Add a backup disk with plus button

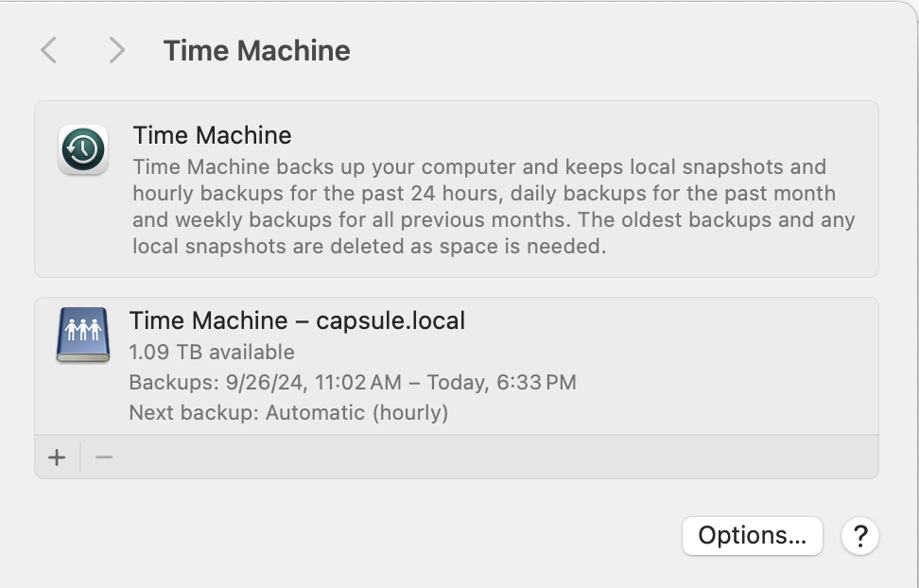click(58, 458)
